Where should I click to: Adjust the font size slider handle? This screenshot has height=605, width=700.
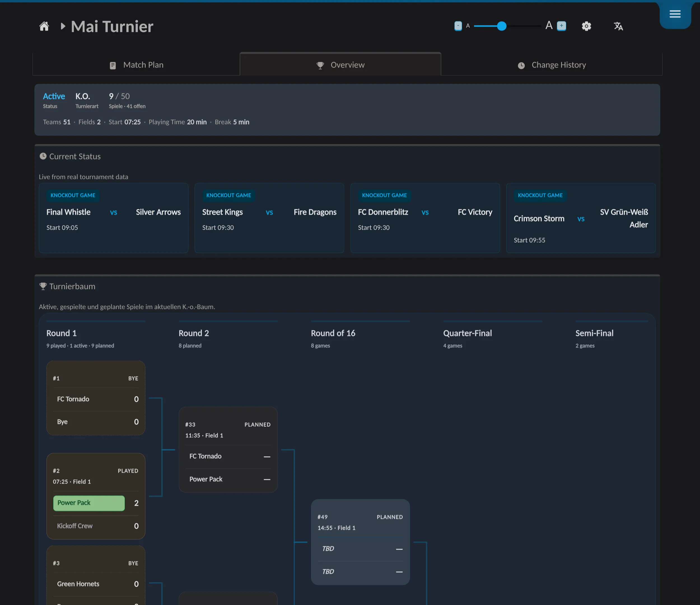tap(502, 26)
